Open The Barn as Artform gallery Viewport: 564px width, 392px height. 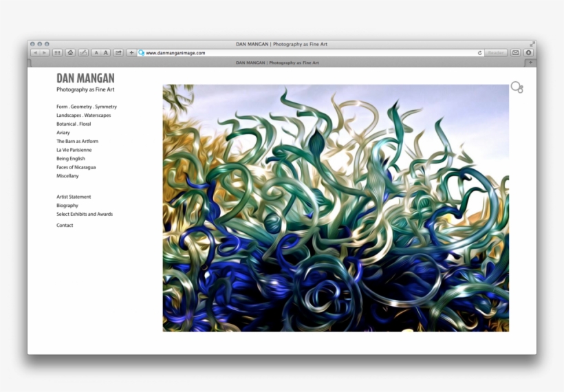coord(77,142)
